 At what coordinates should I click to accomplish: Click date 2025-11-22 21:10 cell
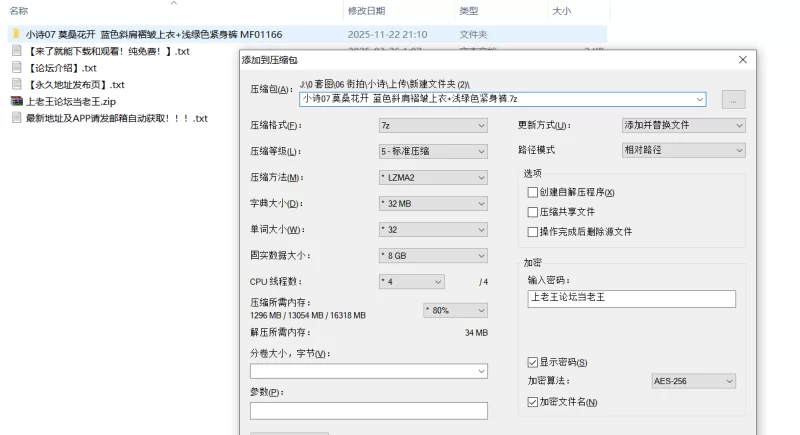(387, 34)
